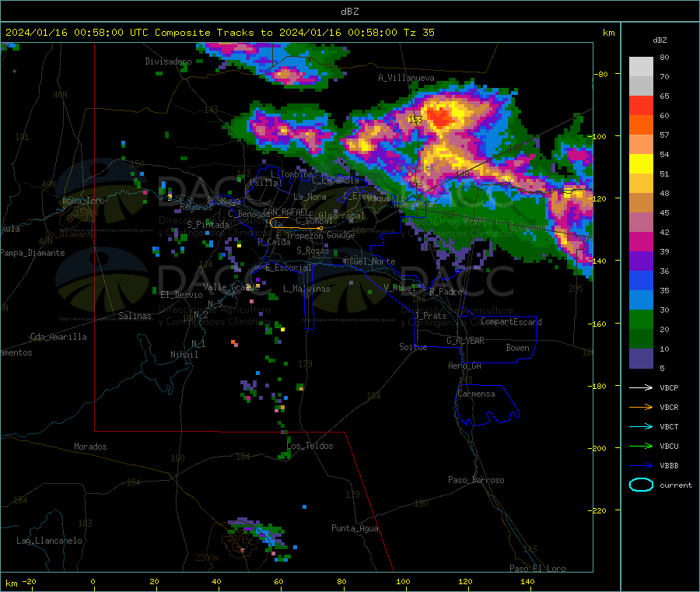The width and height of the screenshot is (700, 592).
Task: Click the 'Divisadero' map label
Action: [168, 61]
